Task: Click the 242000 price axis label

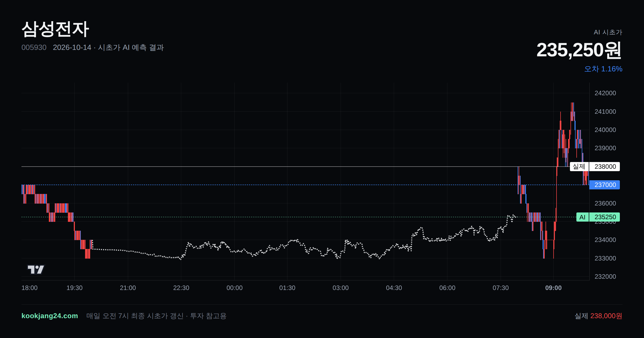Action: pyautogui.click(x=605, y=93)
